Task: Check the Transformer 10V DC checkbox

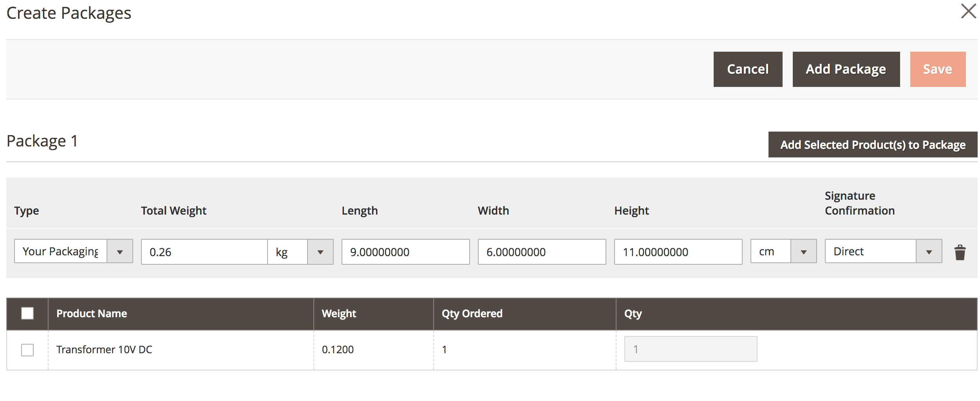Action: (x=27, y=350)
